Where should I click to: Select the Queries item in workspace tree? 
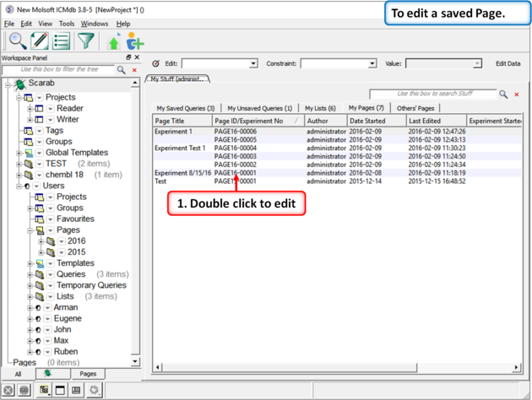pos(71,274)
